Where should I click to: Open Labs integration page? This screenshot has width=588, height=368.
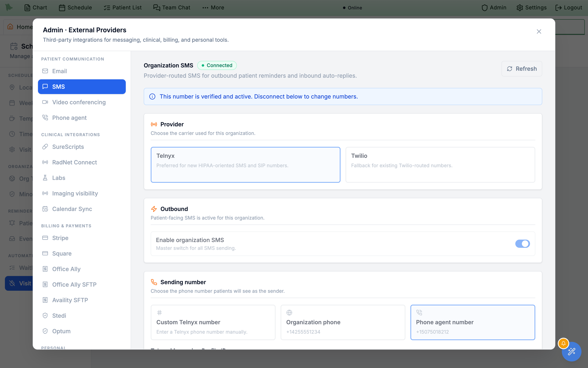82,178
